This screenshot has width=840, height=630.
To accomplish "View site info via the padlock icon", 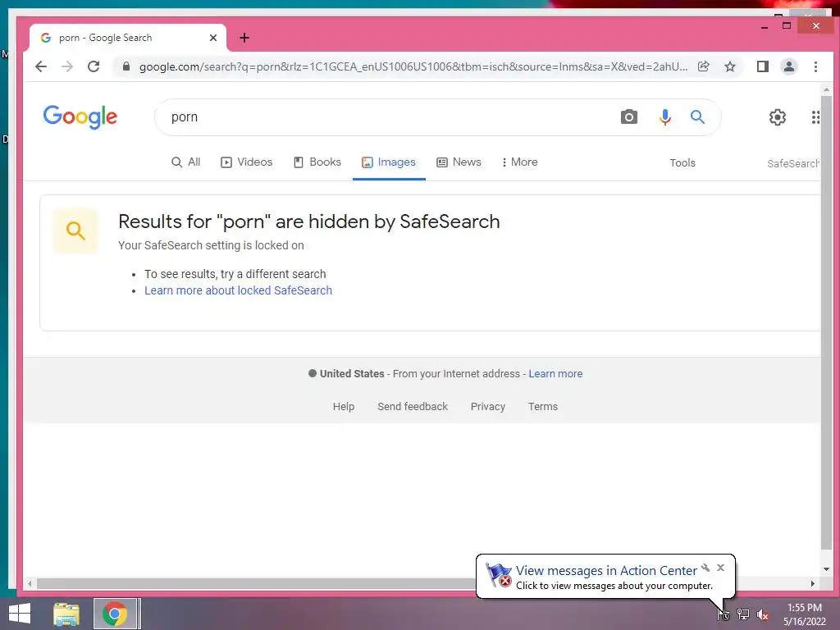I will [126, 66].
